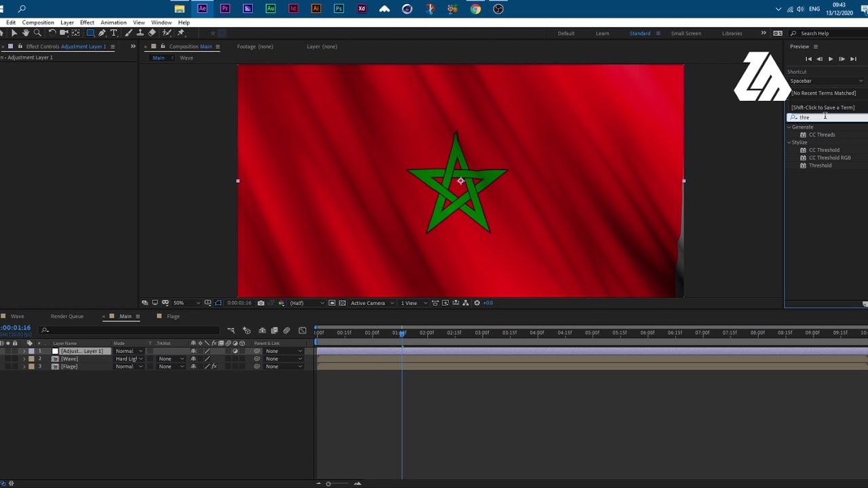868x488 pixels.
Task: Toggle transparency grid in the viewer
Action: click(x=342, y=303)
